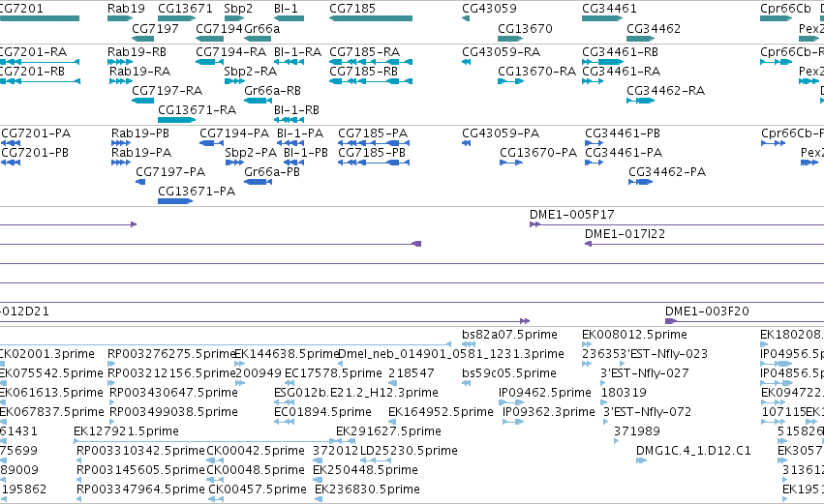The image size is (824, 504).
Task: Click transcript label BI-1-RB
Action: pyautogui.click(x=296, y=110)
